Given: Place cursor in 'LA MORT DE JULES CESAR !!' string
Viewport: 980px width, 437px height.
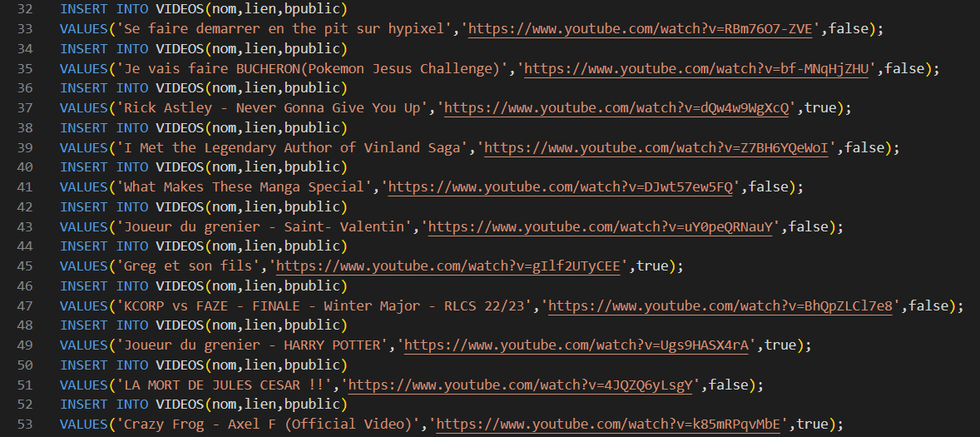Looking at the screenshot, I should pos(226,385).
